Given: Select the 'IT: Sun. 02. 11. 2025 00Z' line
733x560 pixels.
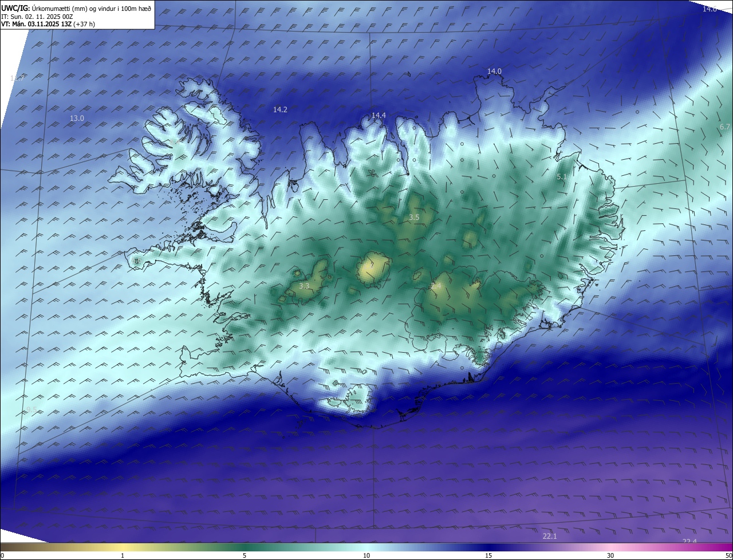Looking at the screenshot, I should pos(37,17).
